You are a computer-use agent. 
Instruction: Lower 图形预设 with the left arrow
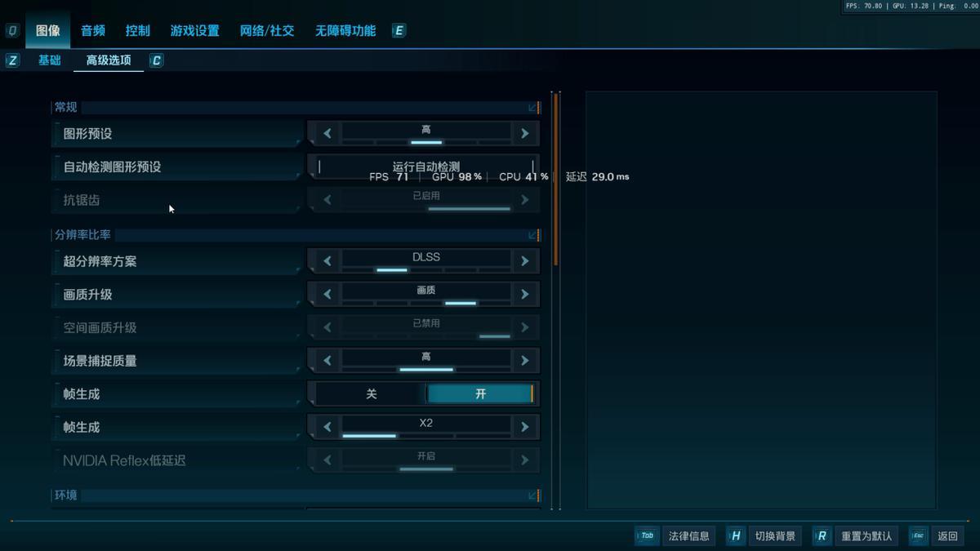point(327,134)
